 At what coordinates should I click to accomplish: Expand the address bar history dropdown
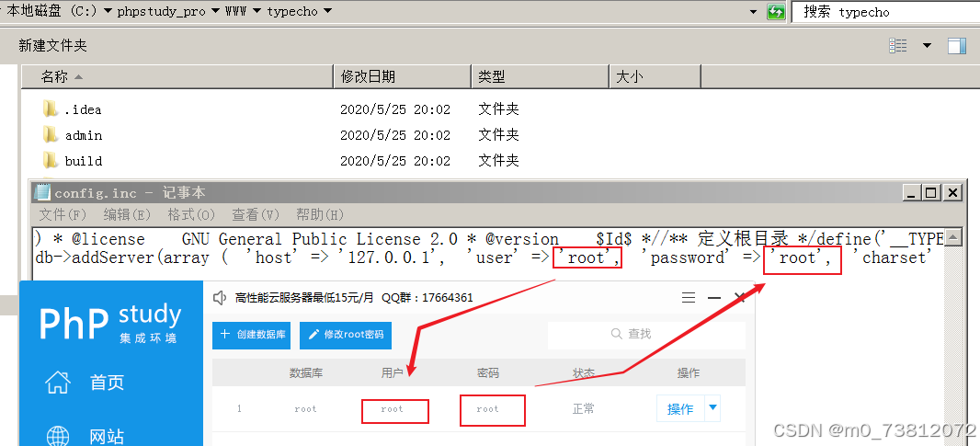754,12
